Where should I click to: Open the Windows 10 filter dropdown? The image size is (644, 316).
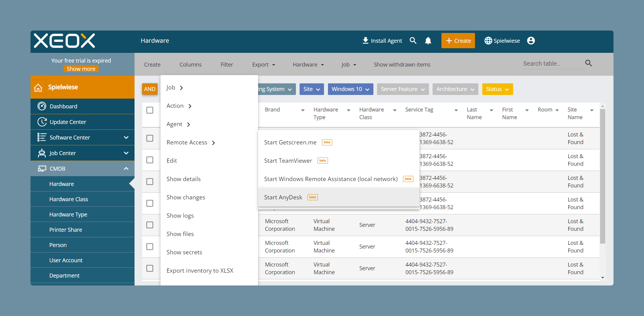tap(351, 89)
